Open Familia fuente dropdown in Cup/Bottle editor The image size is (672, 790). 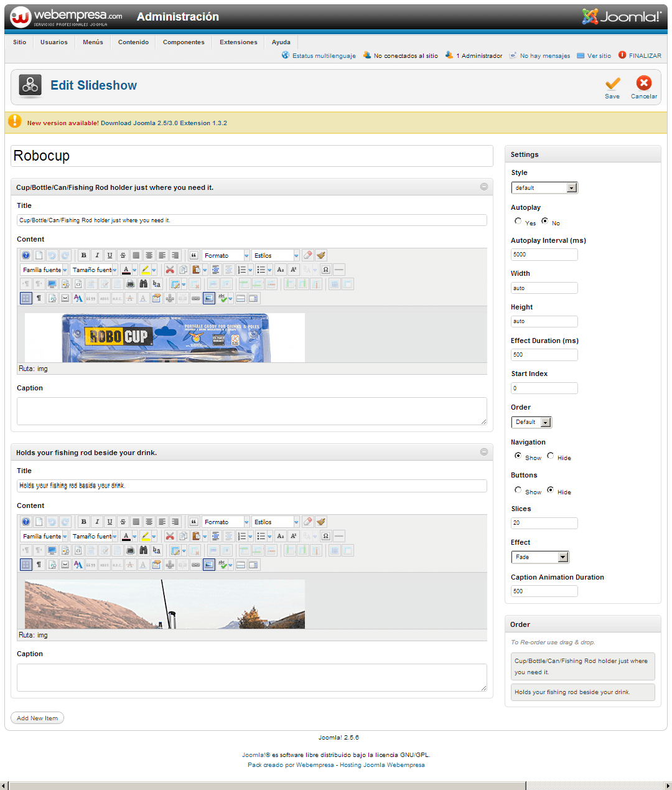(x=44, y=270)
